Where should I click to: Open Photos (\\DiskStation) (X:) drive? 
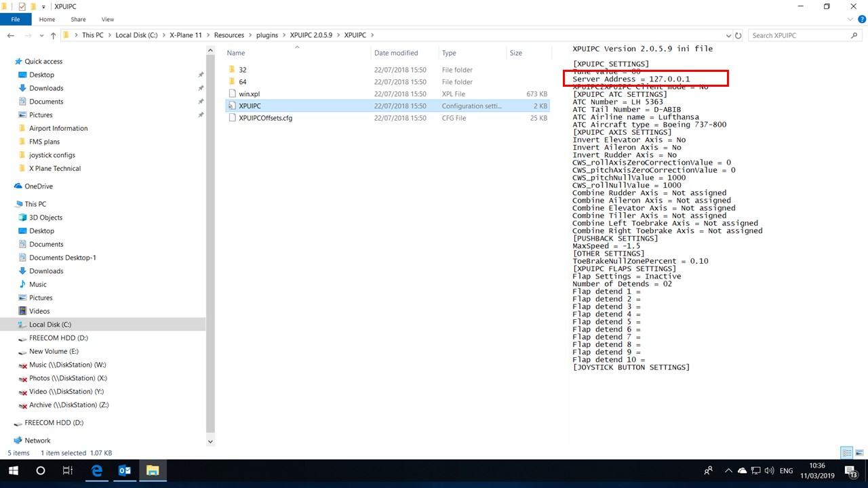[68, 378]
